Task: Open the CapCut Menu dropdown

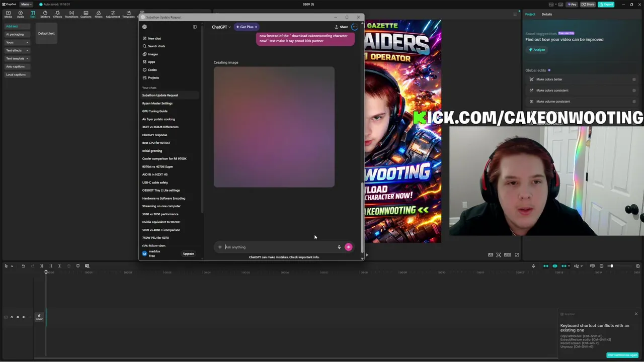Action: pos(25,4)
